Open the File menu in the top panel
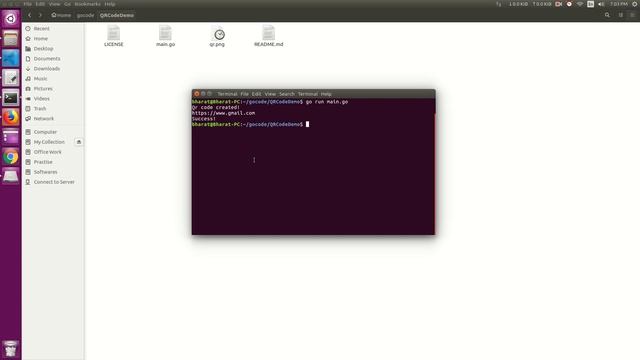The height and width of the screenshot is (360, 640). (x=27, y=4)
